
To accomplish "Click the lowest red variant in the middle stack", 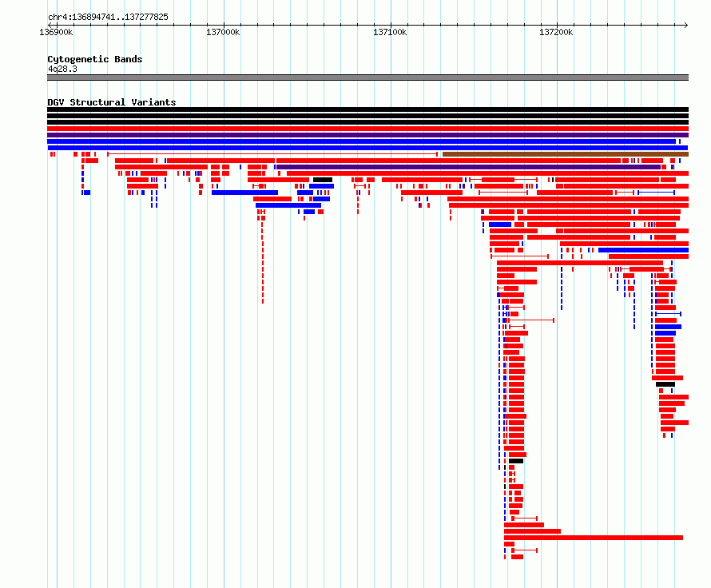I will (517, 557).
